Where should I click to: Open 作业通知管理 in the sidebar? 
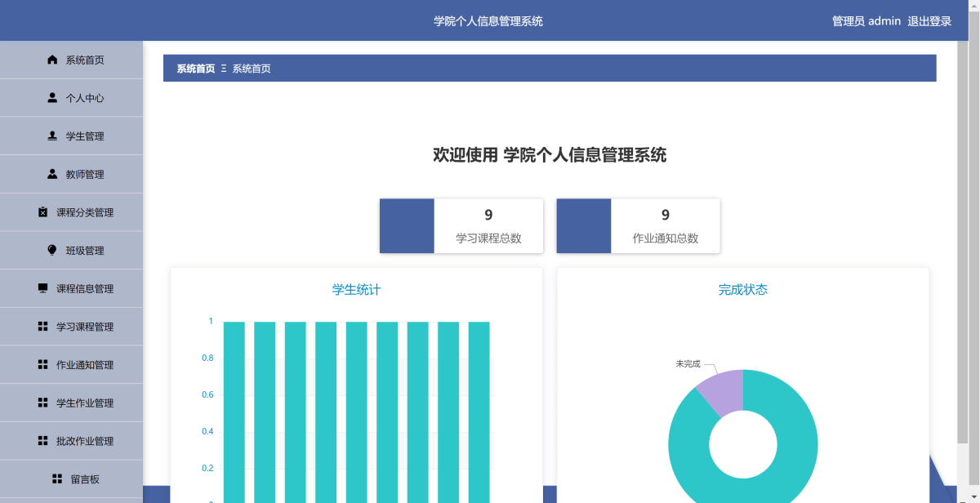click(84, 365)
